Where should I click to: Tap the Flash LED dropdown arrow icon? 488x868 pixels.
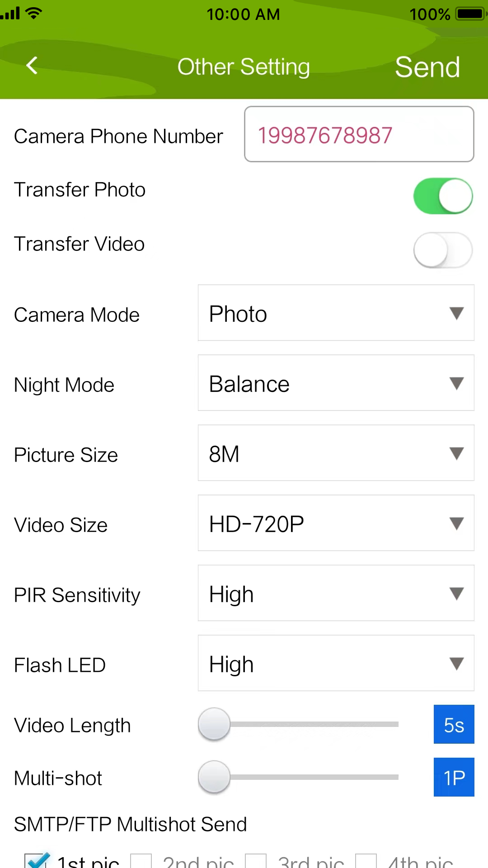point(456,663)
